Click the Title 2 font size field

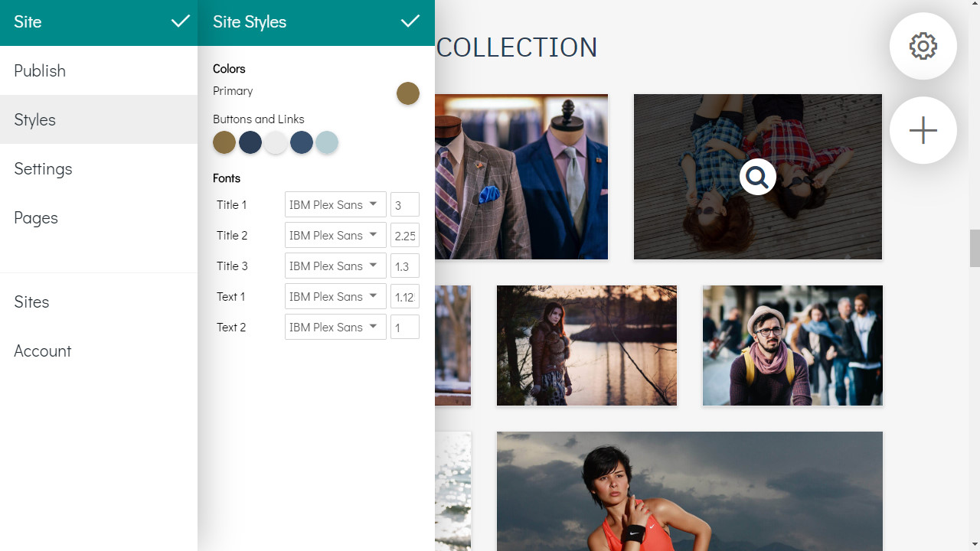[404, 235]
